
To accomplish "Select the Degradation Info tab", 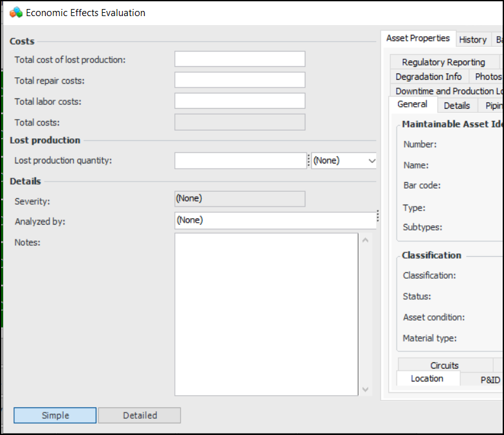I will tap(429, 77).
